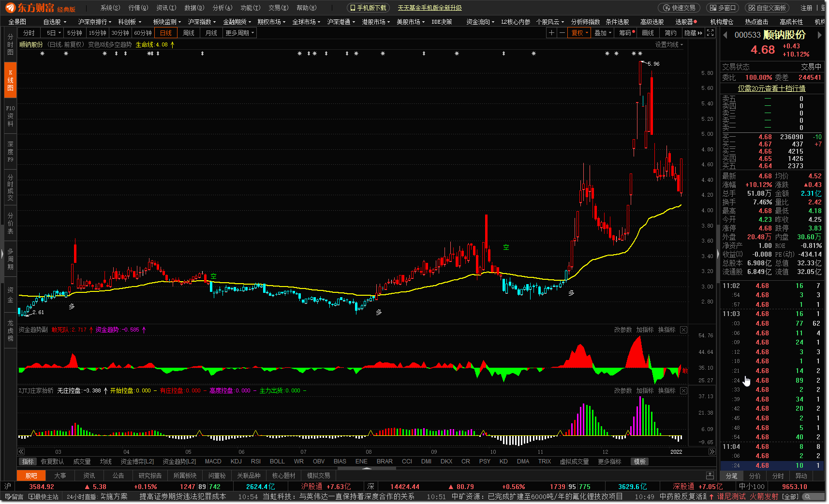This screenshot has width=829, height=504.
Task: Open the 系统(S) menu
Action: pos(110,8)
